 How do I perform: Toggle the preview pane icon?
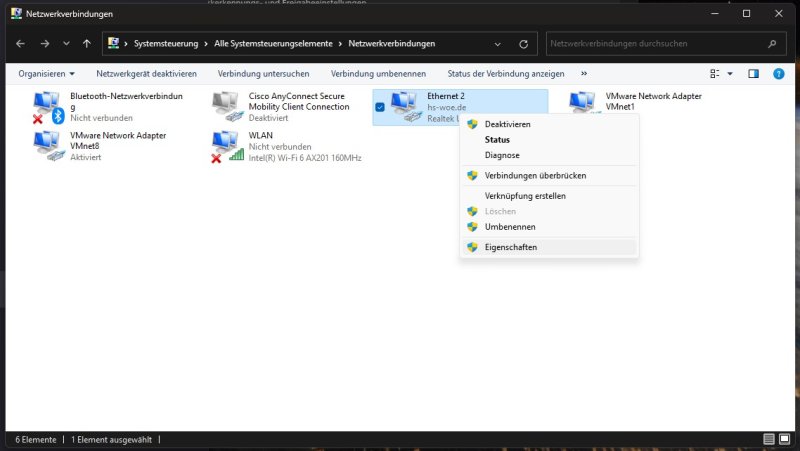754,73
